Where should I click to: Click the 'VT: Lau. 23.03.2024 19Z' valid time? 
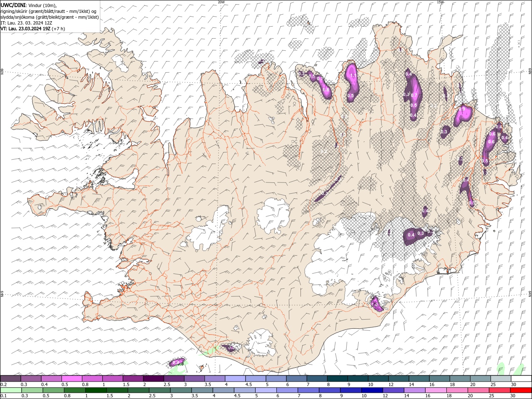(x=26, y=29)
